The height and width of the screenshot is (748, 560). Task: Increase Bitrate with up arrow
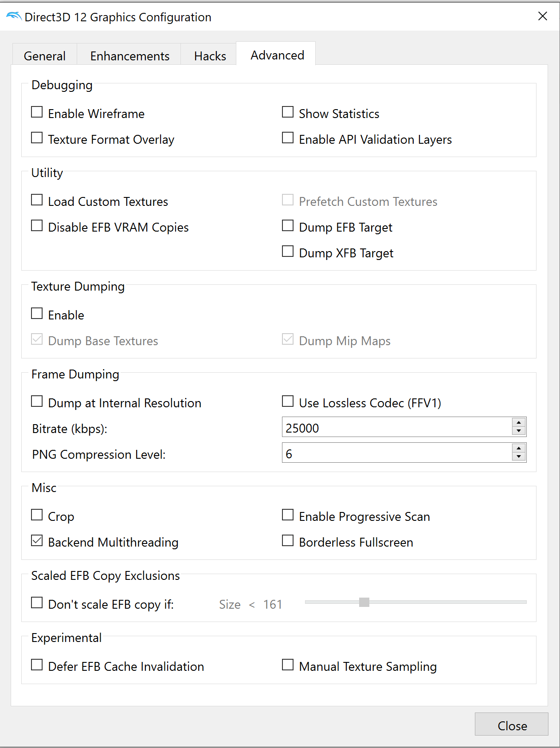pyautogui.click(x=519, y=423)
